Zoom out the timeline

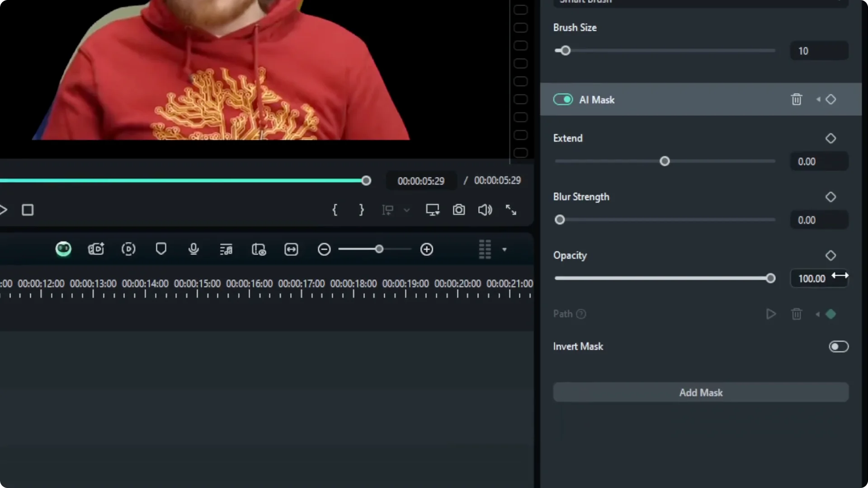pyautogui.click(x=324, y=249)
